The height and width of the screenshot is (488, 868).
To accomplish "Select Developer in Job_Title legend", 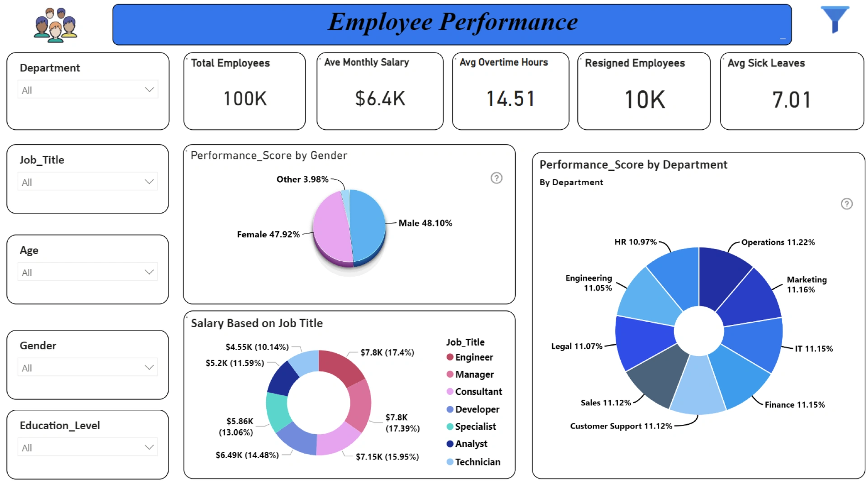I will click(x=472, y=409).
